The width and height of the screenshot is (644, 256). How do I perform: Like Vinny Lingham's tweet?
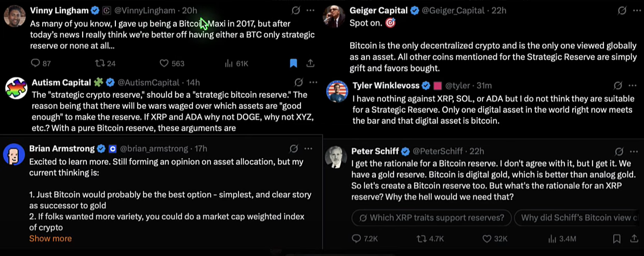tap(164, 63)
